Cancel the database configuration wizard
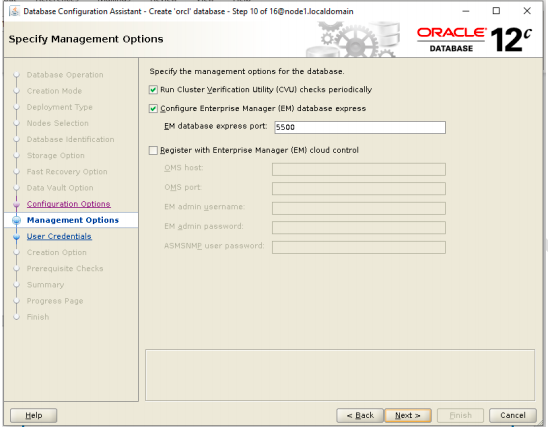Screen dimensions: 548x427 513,415
